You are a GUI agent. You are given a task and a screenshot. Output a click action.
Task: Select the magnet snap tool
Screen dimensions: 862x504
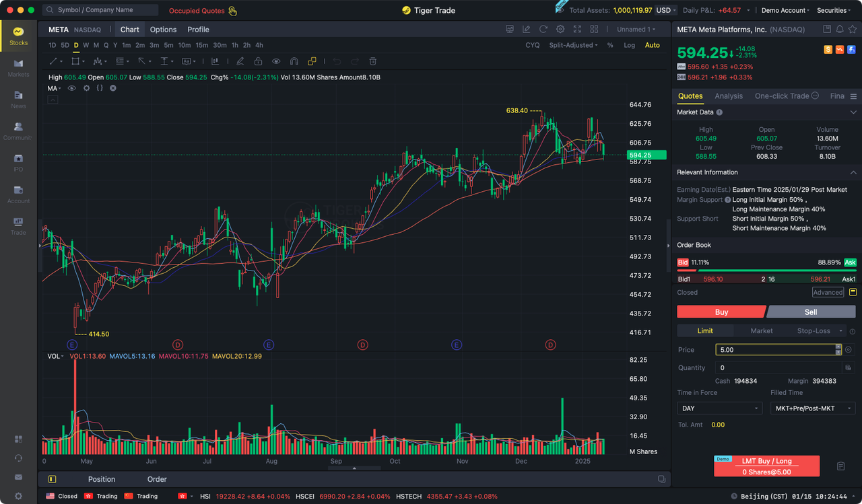coord(294,61)
